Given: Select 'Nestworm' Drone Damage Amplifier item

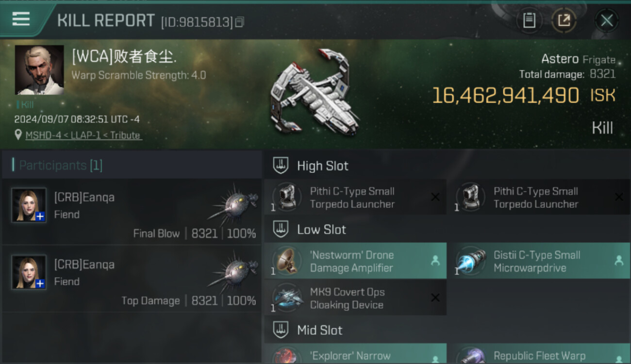Looking at the screenshot, I should coord(355,261).
